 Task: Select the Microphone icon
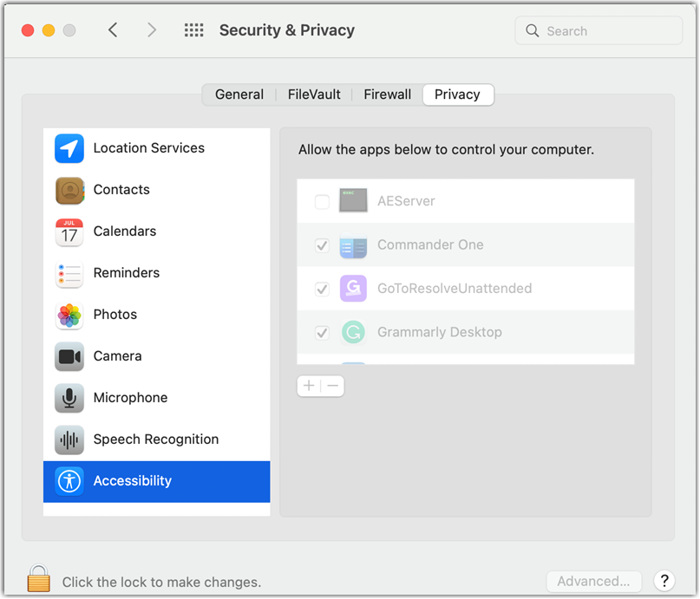point(69,398)
